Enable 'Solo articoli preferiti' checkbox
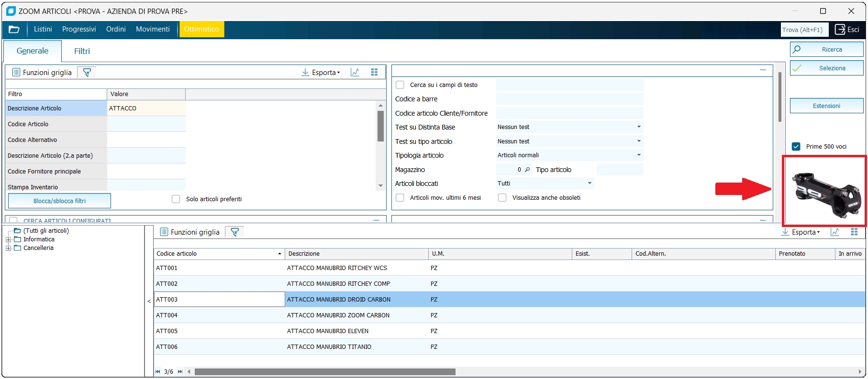868x379 pixels. click(x=176, y=199)
